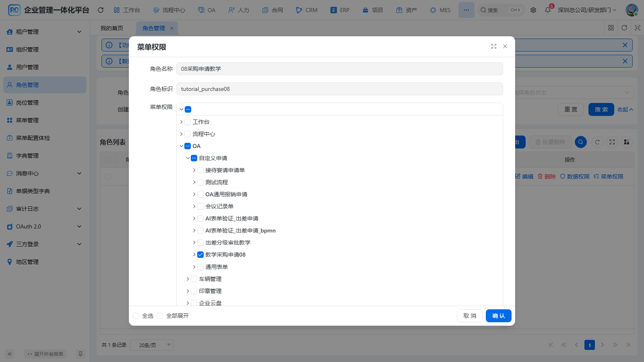Open the 流程中心 top menu
Screen dimensions: 644x362
(169, 10)
